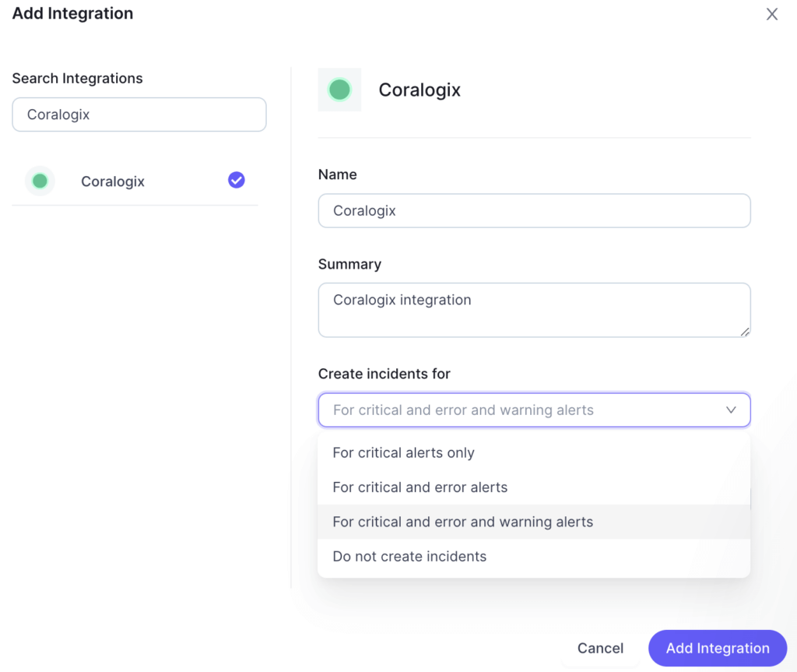Click the dropdown chevron arrow

pos(731,410)
